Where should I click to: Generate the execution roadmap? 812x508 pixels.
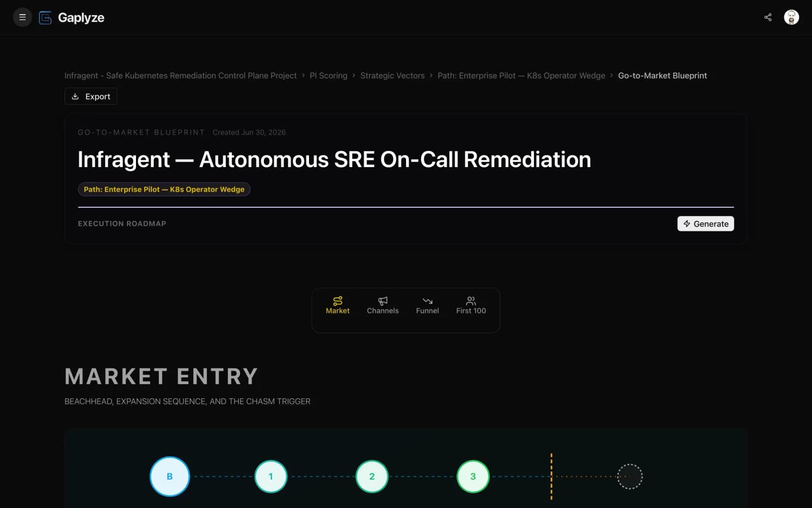click(x=705, y=224)
